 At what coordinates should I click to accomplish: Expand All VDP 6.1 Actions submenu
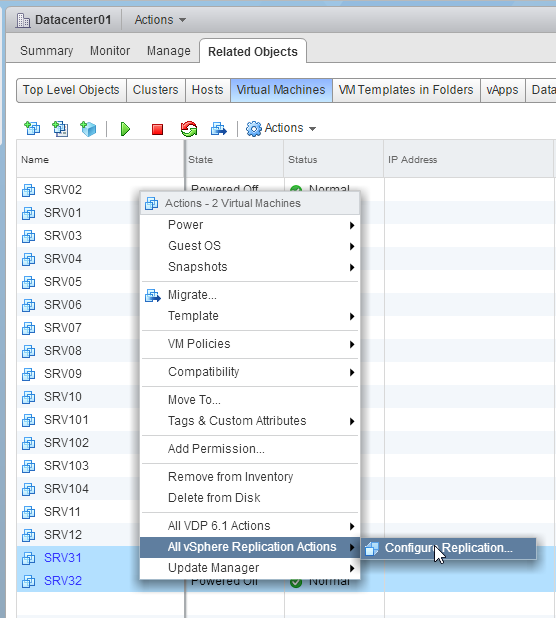click(x=250, y=526)
